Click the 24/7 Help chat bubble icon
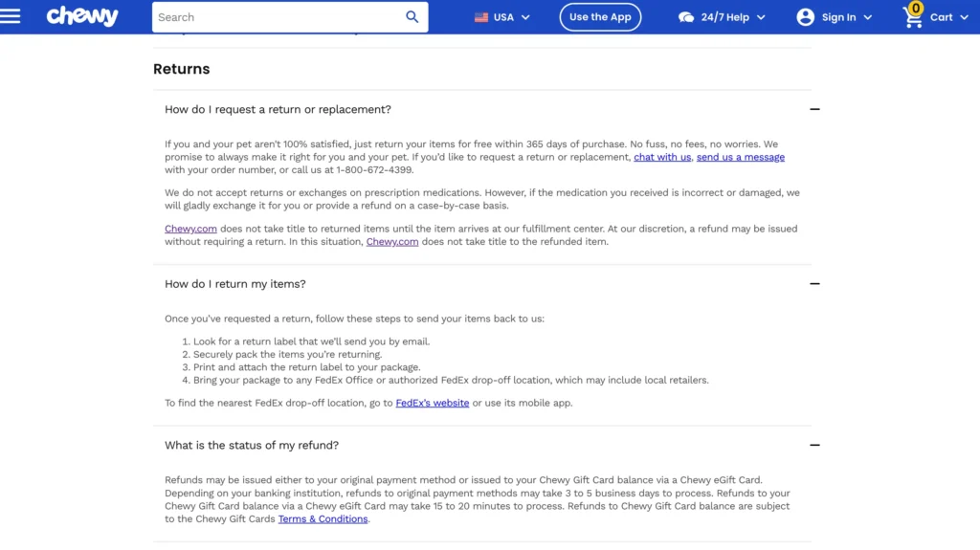Screen dimensions: 980x550 pos(686,17)
